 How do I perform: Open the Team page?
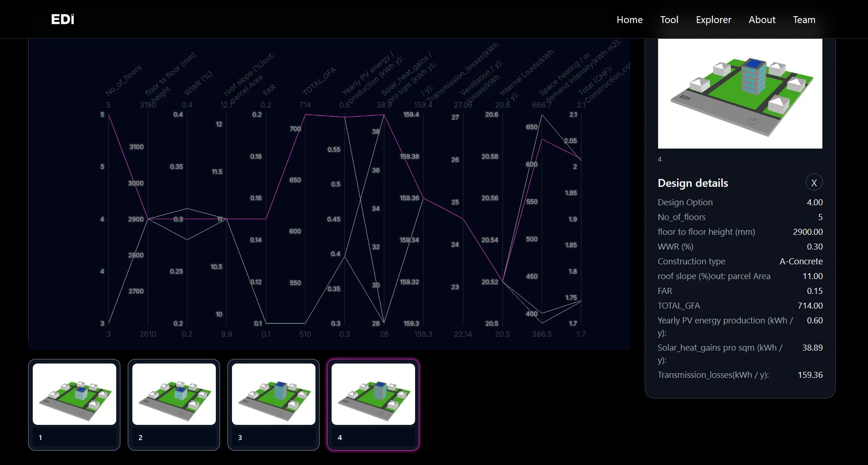[804, 20]
